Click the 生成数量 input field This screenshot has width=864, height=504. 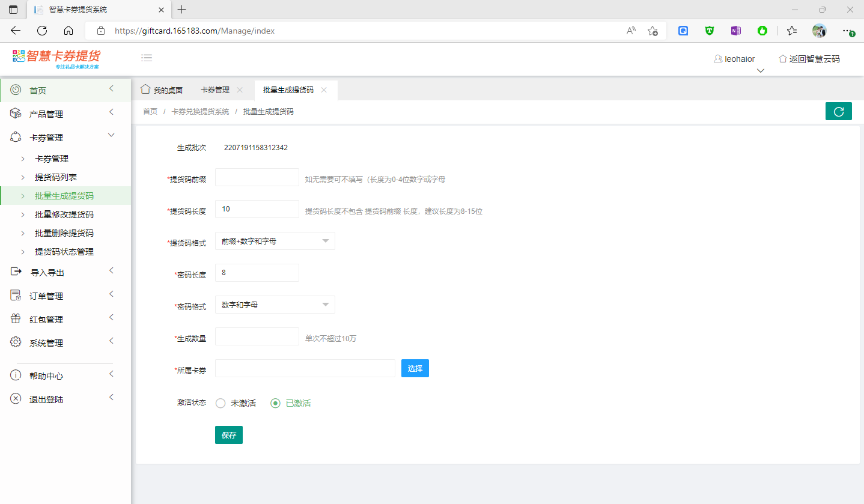[x=257, y=336]
